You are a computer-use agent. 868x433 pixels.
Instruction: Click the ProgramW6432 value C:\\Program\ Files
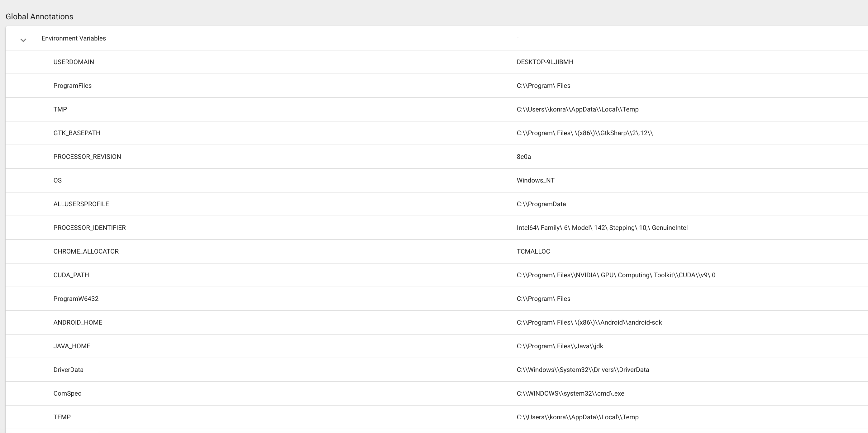point(543,298)
